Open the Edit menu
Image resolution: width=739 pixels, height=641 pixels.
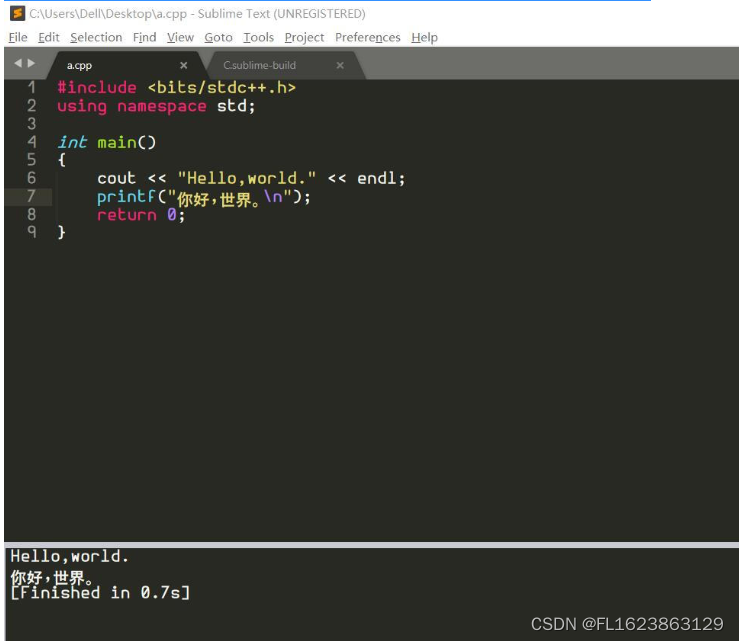[49, 37]
